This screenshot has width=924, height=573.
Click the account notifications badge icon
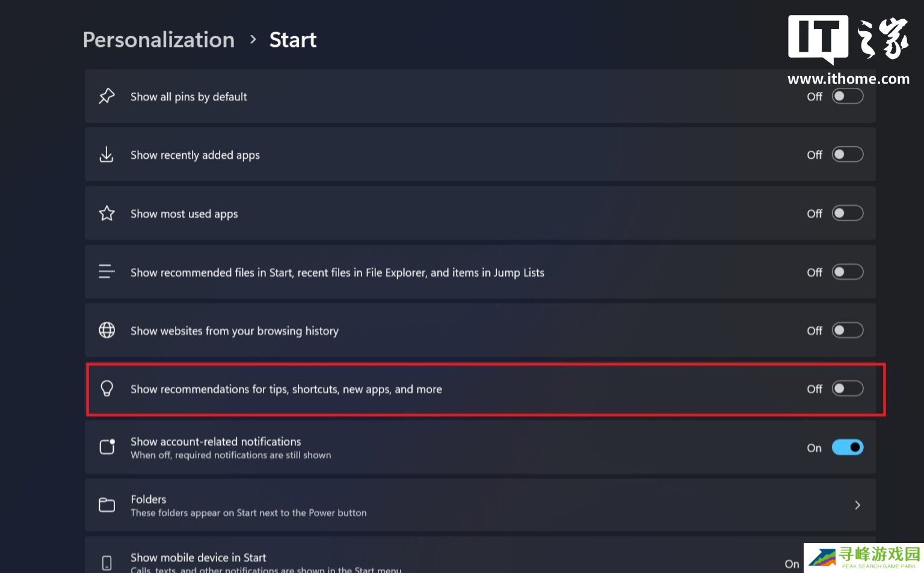coord(106,447)
